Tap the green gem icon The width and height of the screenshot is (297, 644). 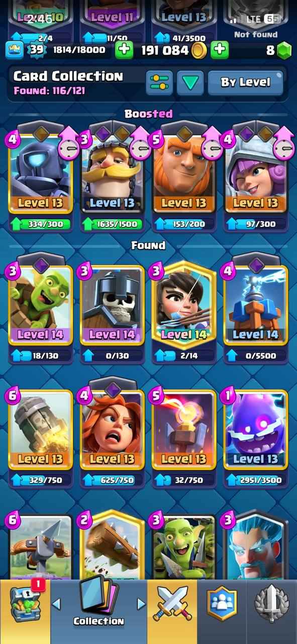coord(284,50)
